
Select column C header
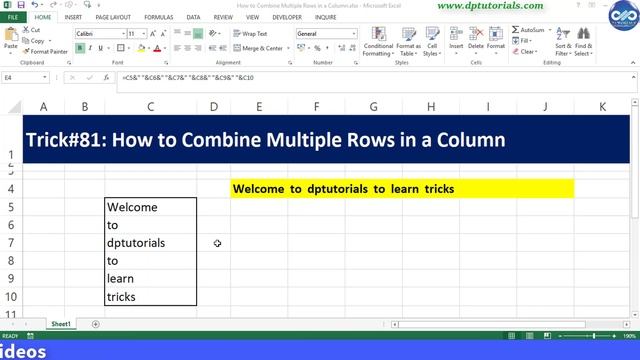tap(151, 107)
